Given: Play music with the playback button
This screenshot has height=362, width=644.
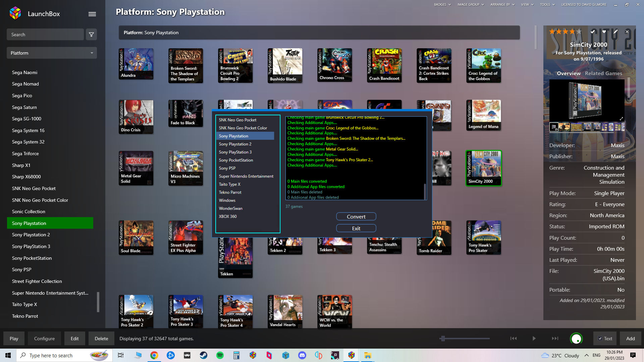Looking at the screenshot, I should (x=534, y=339).
